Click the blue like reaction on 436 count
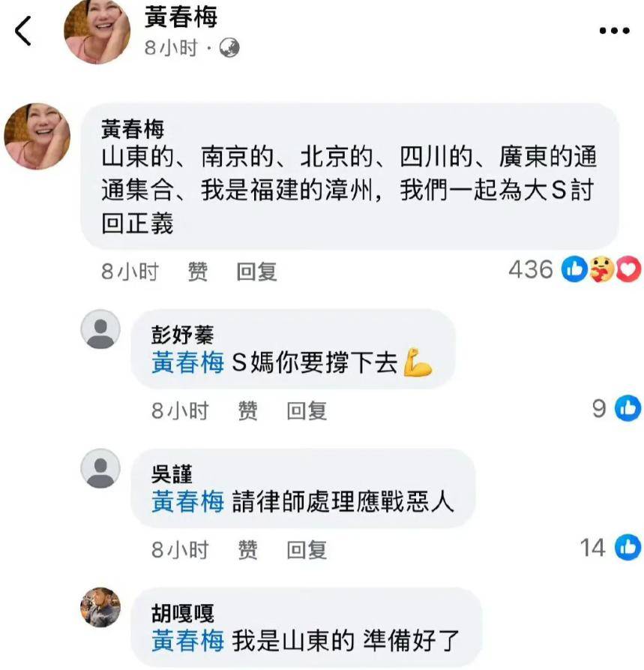The image size is (644, 670). (x=574, y=269)
